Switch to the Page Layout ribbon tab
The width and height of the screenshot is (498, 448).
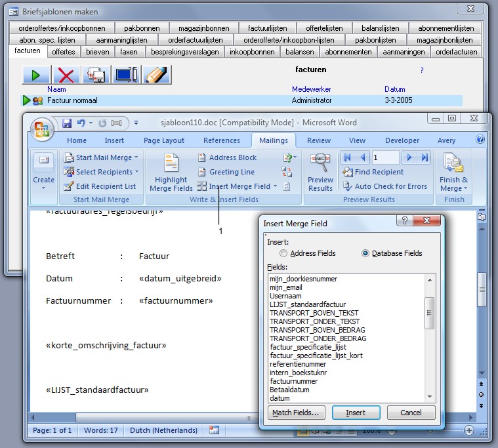164,140
